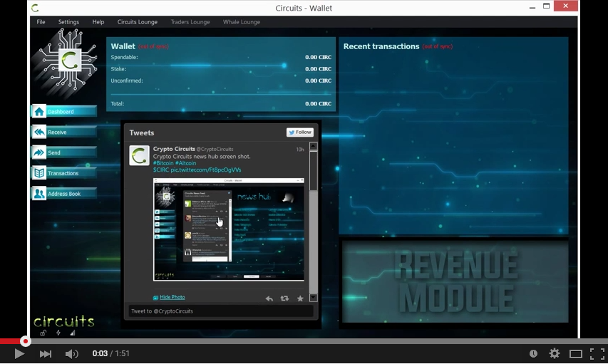
Task: Open the Dashboard sidebar item
Action: (x=63, y=112)
